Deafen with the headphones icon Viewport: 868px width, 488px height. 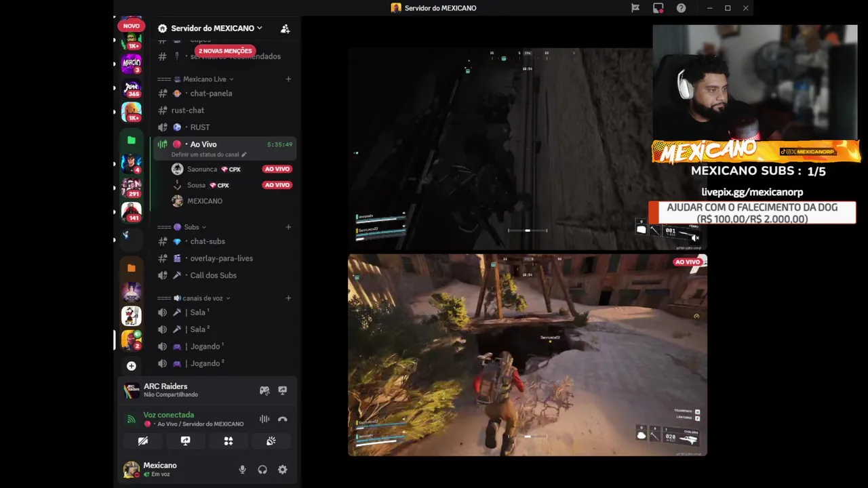click(x=262, y=470)
